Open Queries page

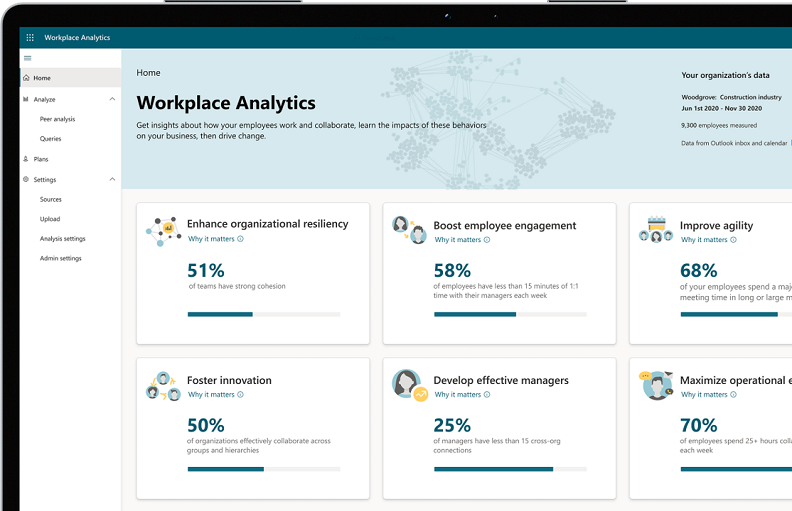51,139
